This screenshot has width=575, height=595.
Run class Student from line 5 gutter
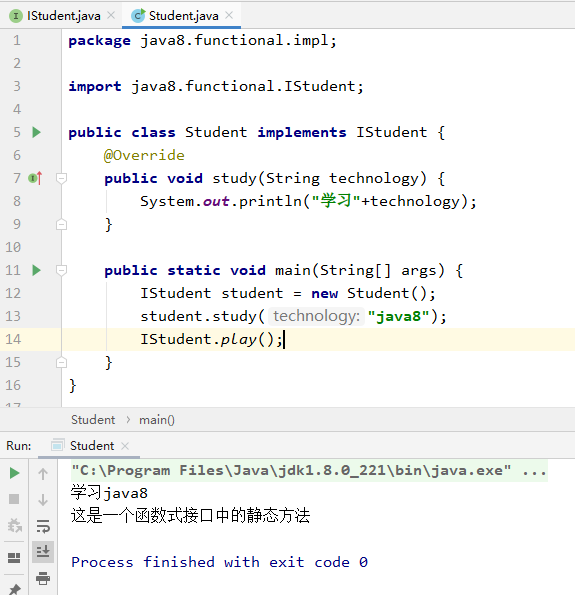[36, 132]
